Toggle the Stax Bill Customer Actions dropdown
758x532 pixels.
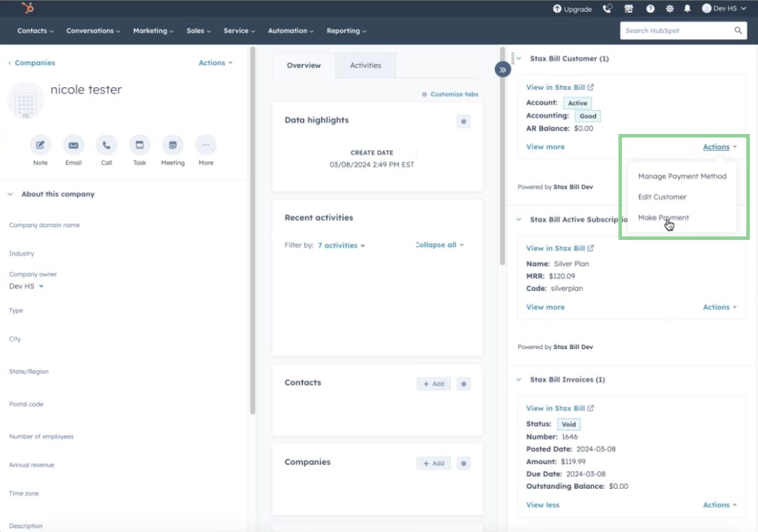720,146
